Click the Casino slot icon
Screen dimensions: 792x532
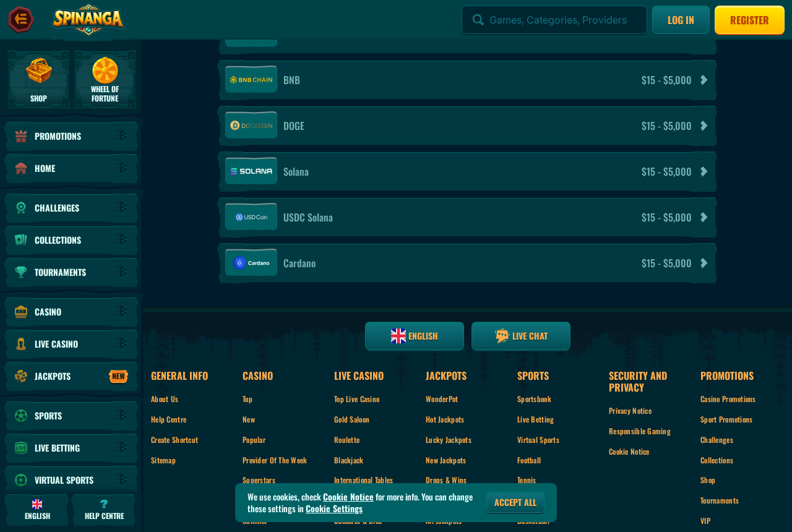point(21,312)
